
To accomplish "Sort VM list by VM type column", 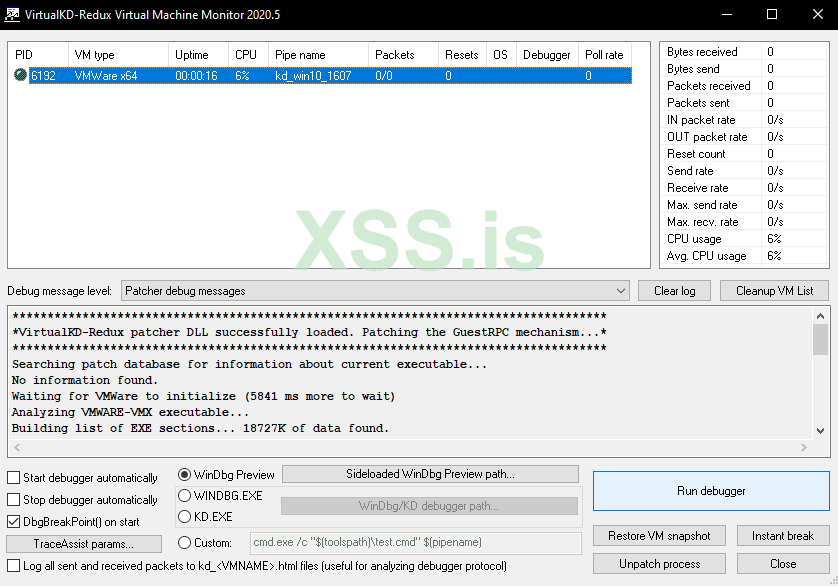I will (x=118, y=55).
